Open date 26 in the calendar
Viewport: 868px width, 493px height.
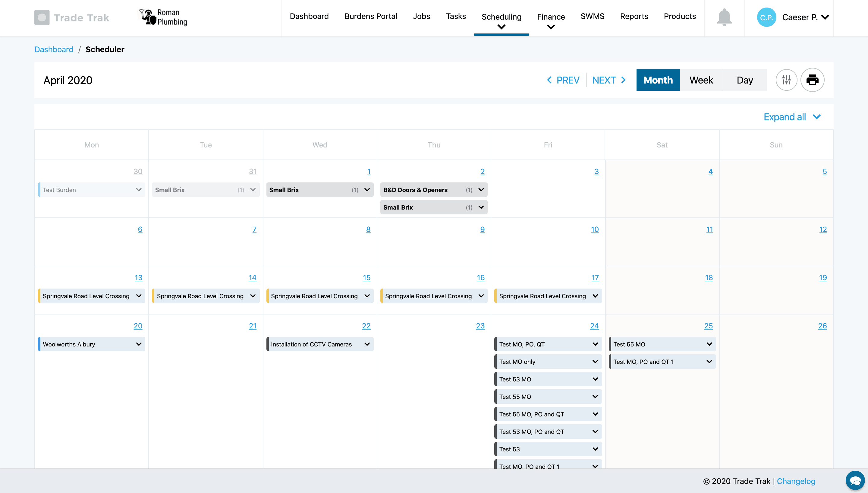[822, 326]
